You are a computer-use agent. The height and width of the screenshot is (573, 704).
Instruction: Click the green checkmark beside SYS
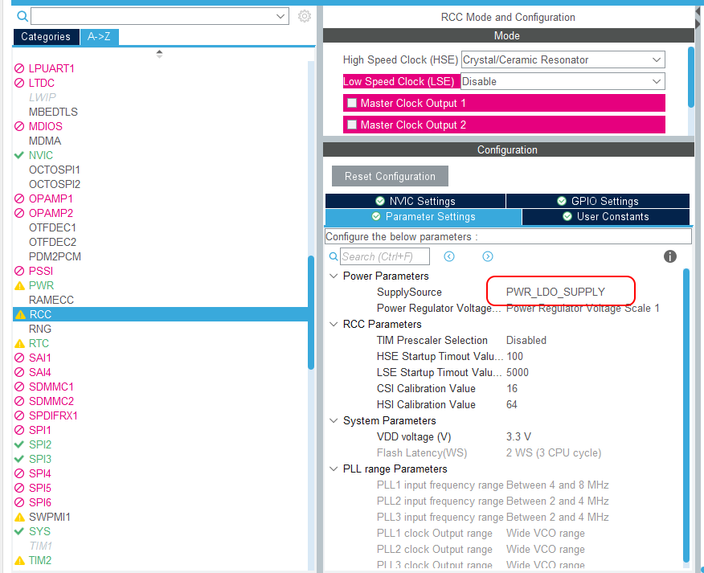pos(19,531)
